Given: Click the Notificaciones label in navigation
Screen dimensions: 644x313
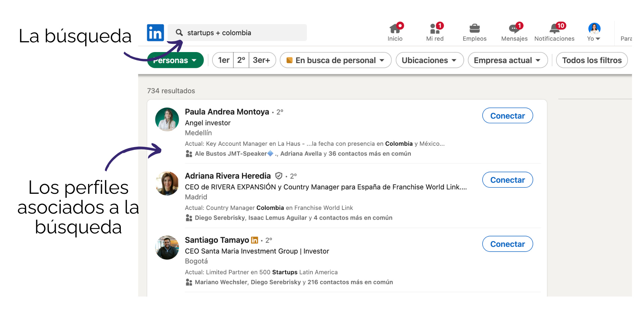Looking at the screenshot, I should (554, 39).
